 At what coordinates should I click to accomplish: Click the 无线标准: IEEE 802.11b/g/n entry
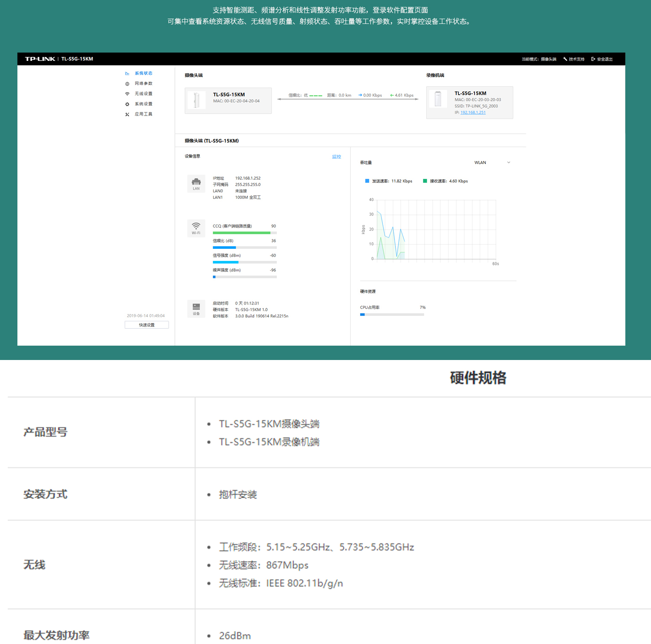[x=281, y=583]
